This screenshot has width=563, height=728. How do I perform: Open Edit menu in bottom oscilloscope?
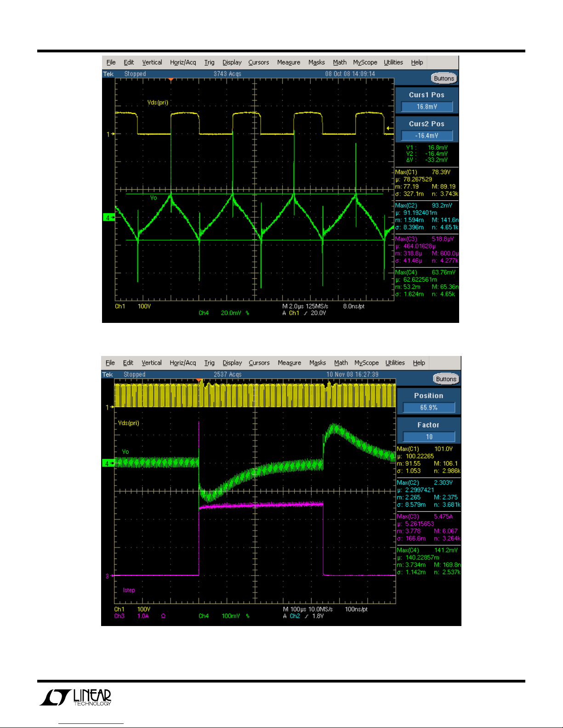pos(128,363)
